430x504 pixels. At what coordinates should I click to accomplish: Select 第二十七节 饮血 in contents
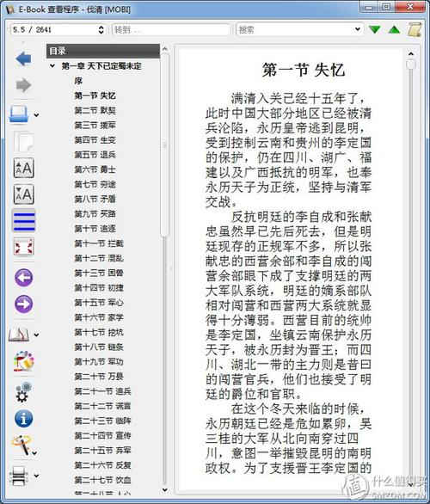tap(102, 480)
